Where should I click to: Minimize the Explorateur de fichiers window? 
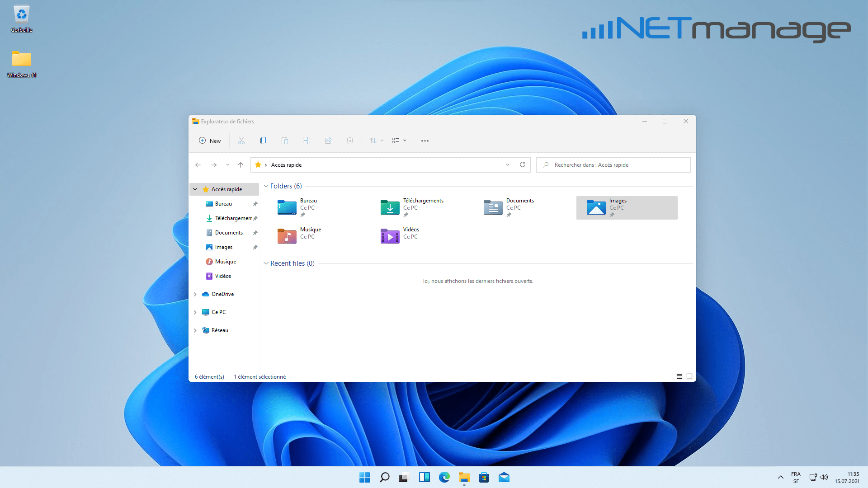pyautogui.click(x=645, y=121)
